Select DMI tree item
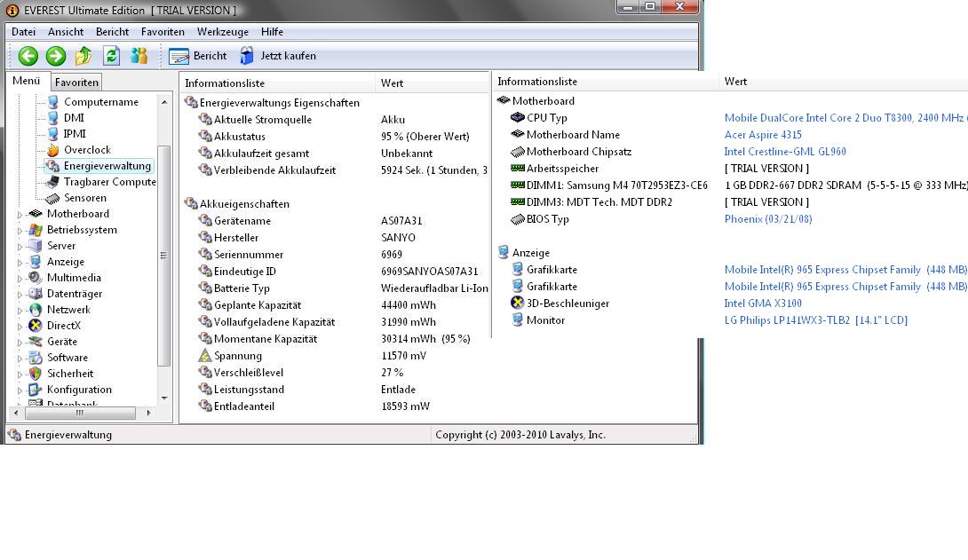The image size is (968, 560). 74,118
